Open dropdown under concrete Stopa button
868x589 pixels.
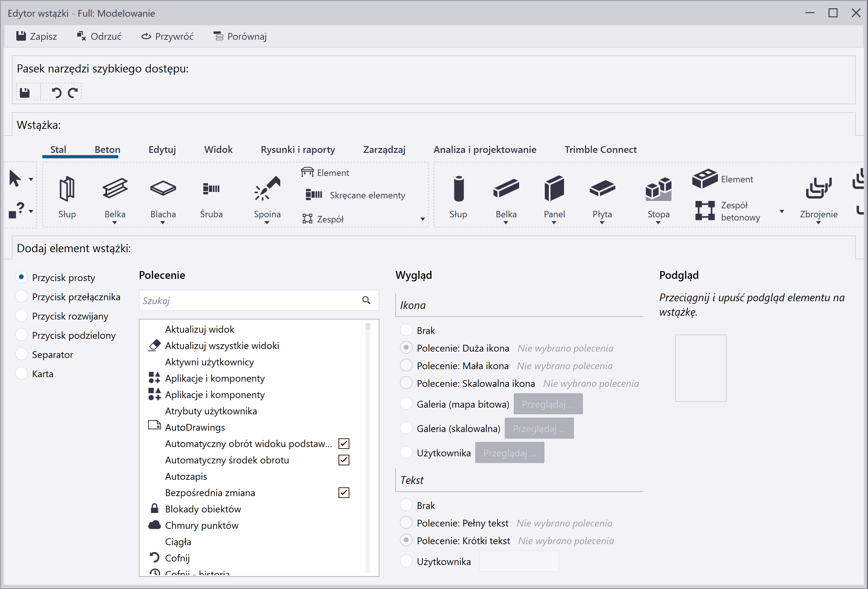[x=658, y=223]
